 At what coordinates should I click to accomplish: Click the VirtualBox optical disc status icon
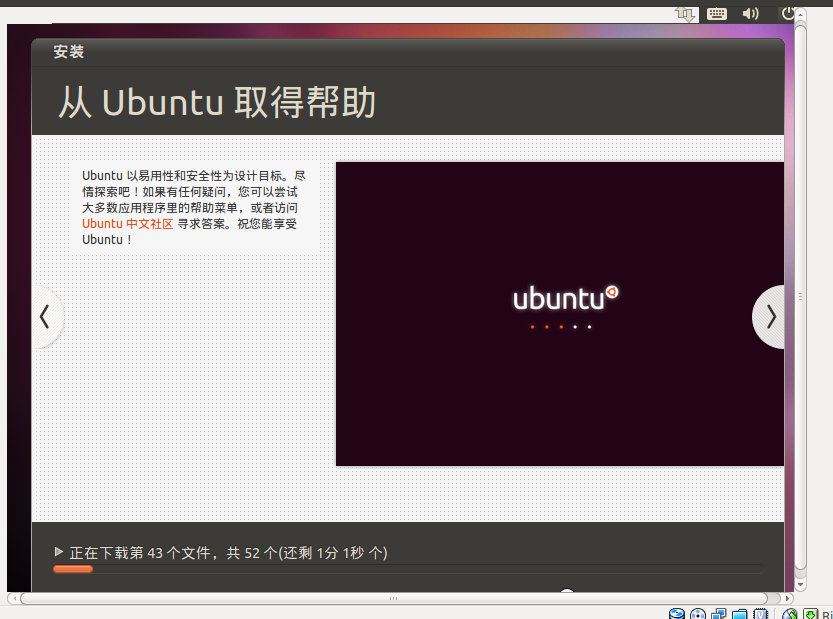tap(698, 614)
